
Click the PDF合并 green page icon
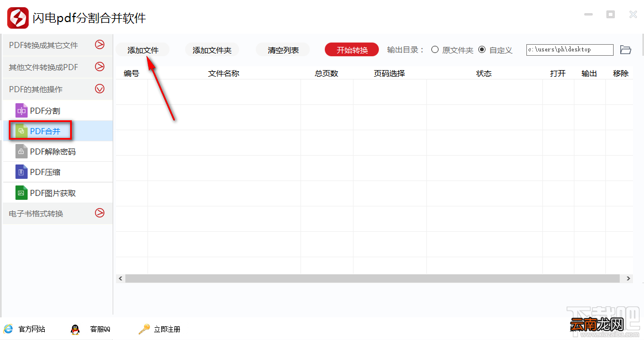(x=22, y=131)
